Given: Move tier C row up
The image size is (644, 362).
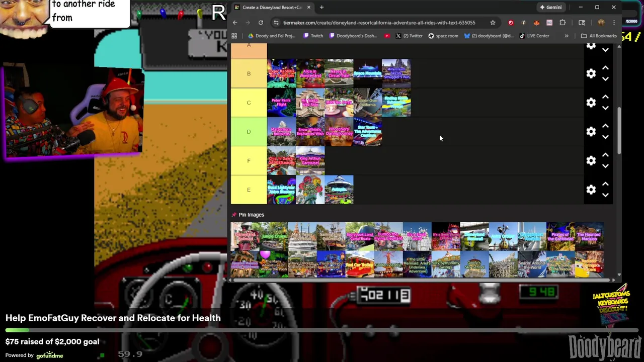Looking at the screenshot, I should 605,97.
